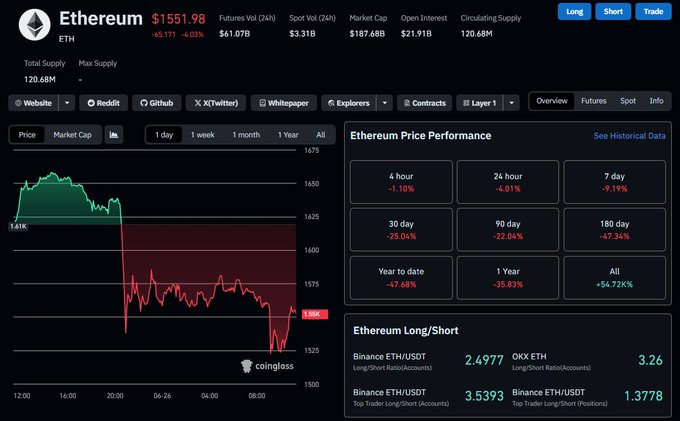Screen dimensions: 680x421
Task: Click the 24 hour performance card
Action: [508, 182]
